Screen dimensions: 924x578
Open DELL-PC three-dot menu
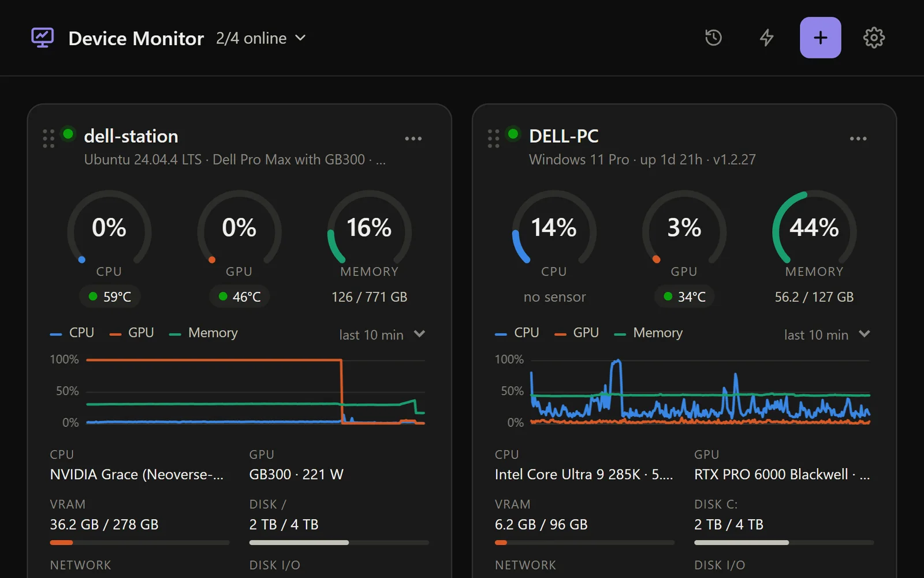pyautogui.click(x=858, y=139)
